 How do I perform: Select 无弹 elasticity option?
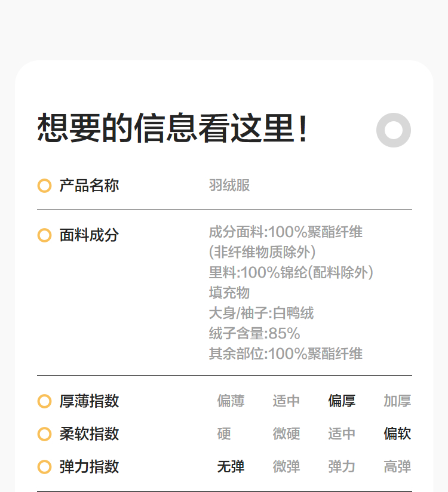(x=231, y=466)
